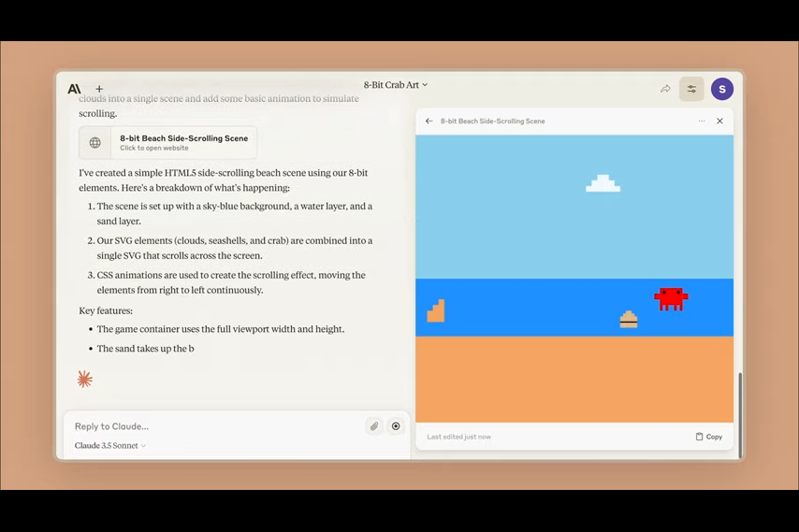Close the 8-bit Beach Scene artifact panel
The image size is (799, 532).
[719, 122]
